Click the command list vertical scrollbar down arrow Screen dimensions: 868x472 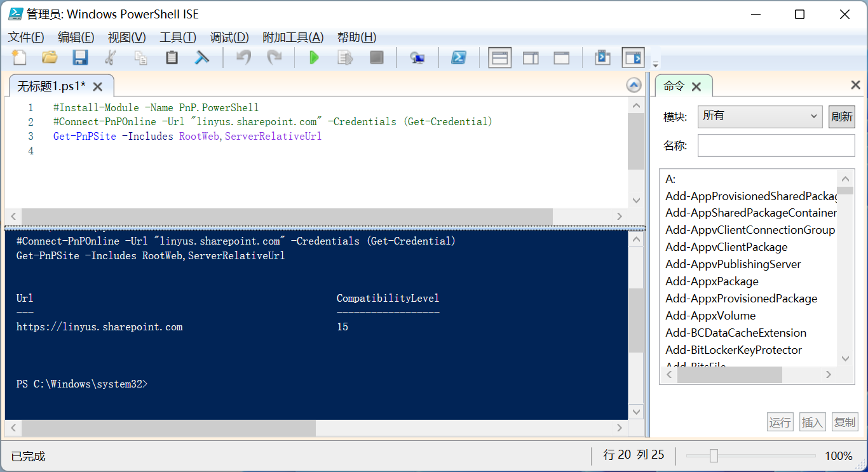[845, 359]
